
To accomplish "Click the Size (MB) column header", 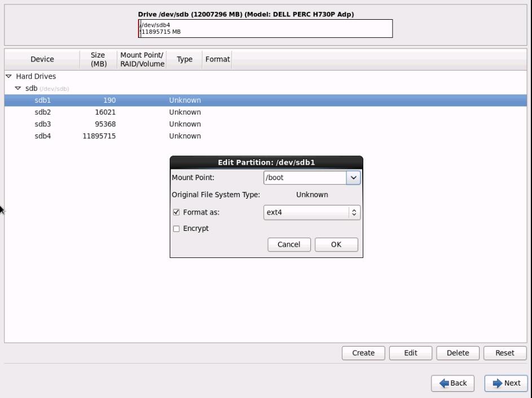I will [x=98, y=60].
